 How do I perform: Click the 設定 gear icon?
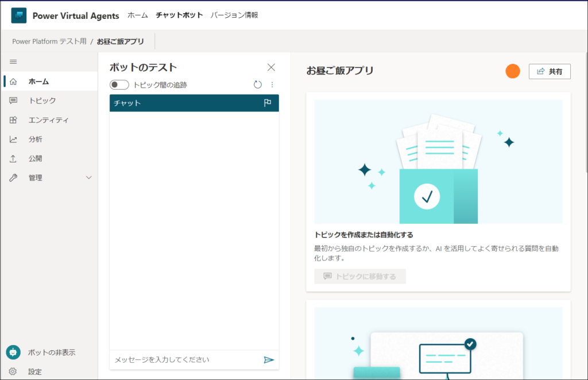13,371
